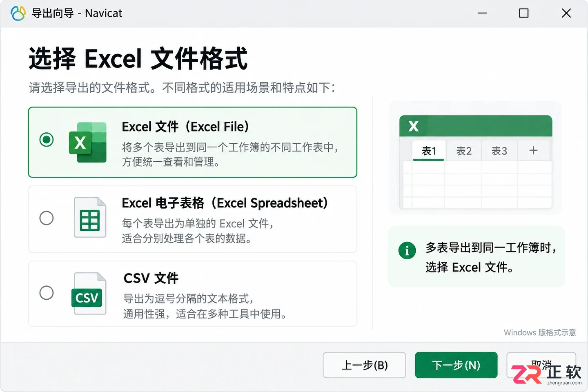Viewport: 588px width, 392px height.
Task: Select the CSV 文件 radio button
Action: tap(47, 293)
